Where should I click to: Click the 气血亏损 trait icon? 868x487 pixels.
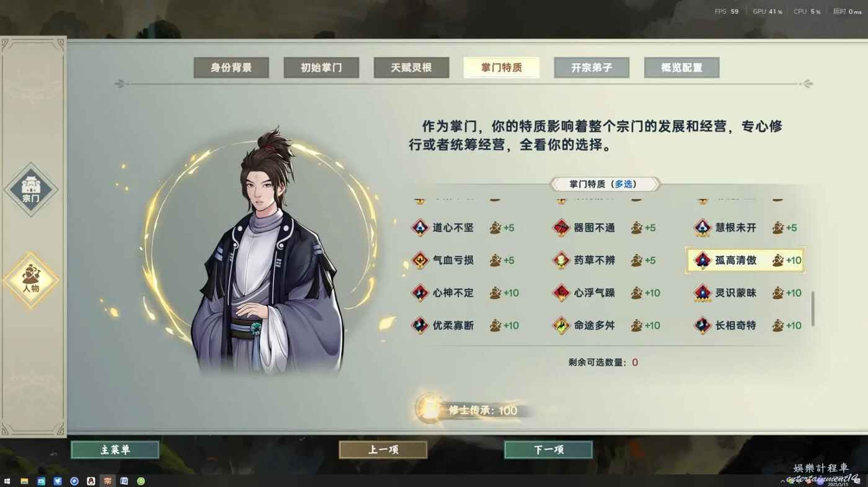[420, 260]
